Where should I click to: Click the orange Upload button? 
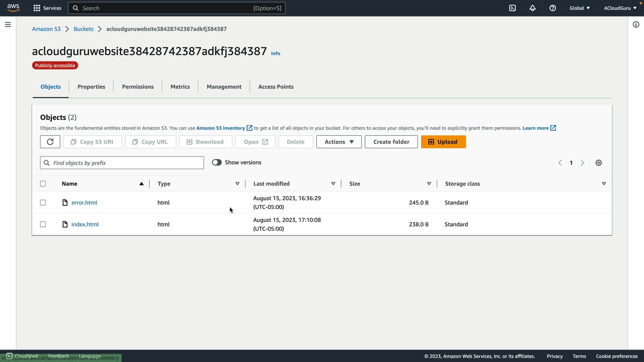(x=443, y=142)
